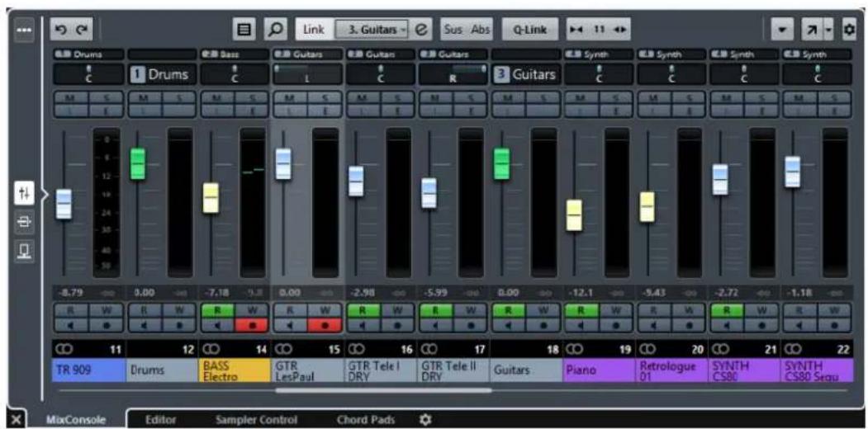The height and width of the screenshot is (429, 868).
Task: Click the TR 909 channel fader handle
Action: point(64,204)
